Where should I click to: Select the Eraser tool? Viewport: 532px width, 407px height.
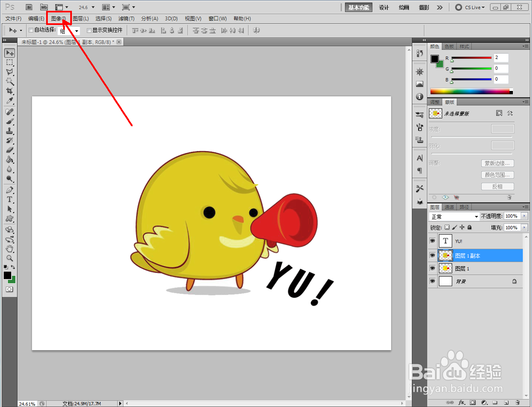[x=10, y=150]
